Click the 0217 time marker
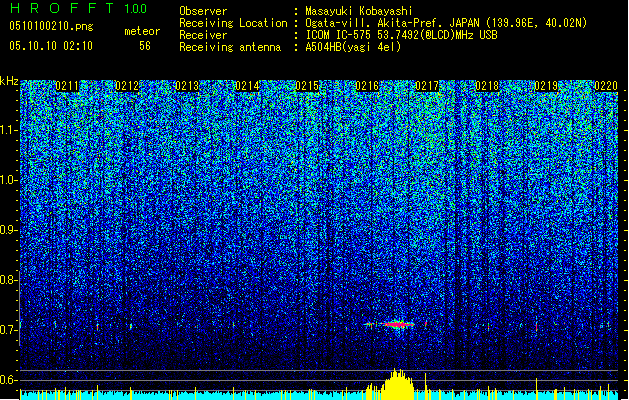The height and width of the screenshot is (400, 629). point(427,86)
